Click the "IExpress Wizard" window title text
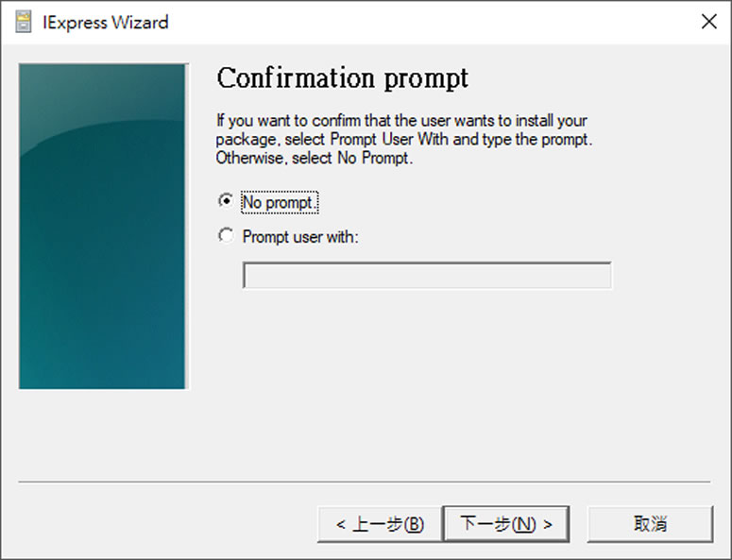This screenshot has height=560, width=732. click(106, 23)
